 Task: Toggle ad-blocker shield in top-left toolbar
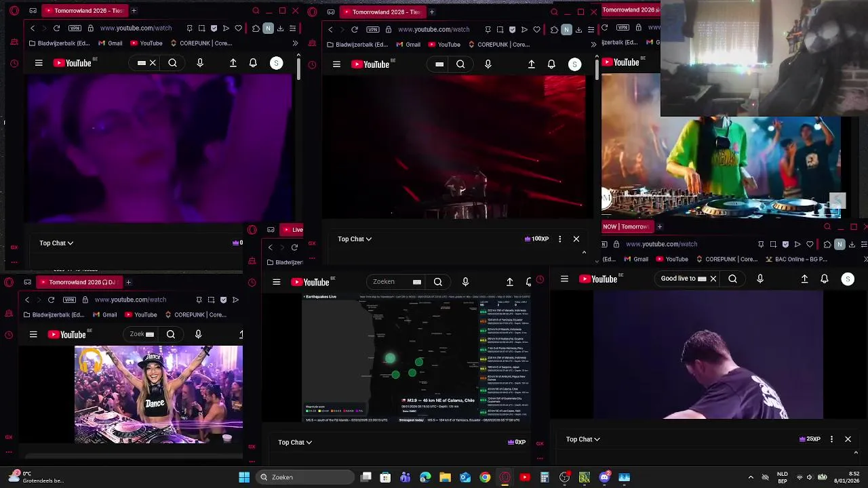click(x=214, y=28)
